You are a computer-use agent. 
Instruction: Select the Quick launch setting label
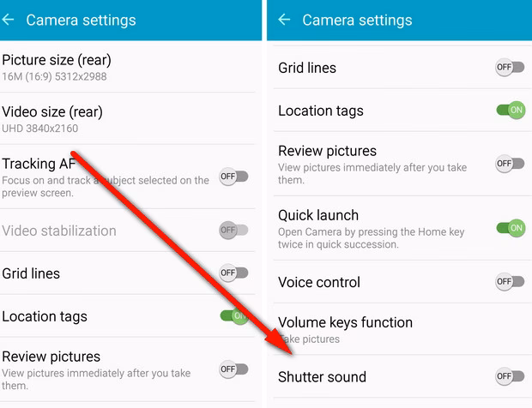[x=318, y=215]
